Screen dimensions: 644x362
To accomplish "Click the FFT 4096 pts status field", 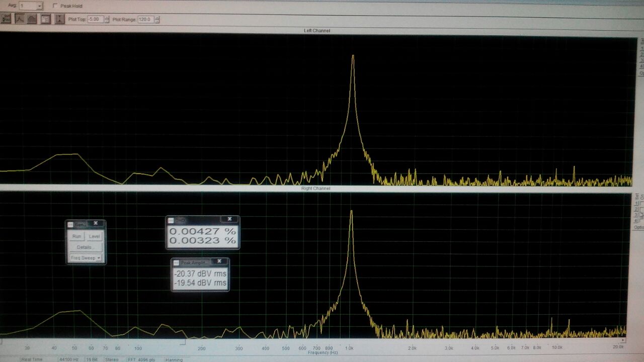I will click(x=140, y=359).
